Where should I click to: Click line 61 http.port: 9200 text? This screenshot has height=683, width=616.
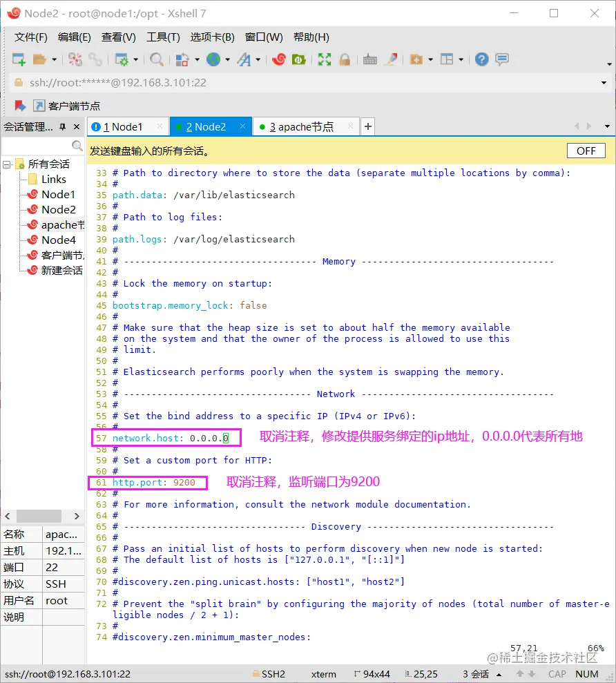tap(154, 483)
